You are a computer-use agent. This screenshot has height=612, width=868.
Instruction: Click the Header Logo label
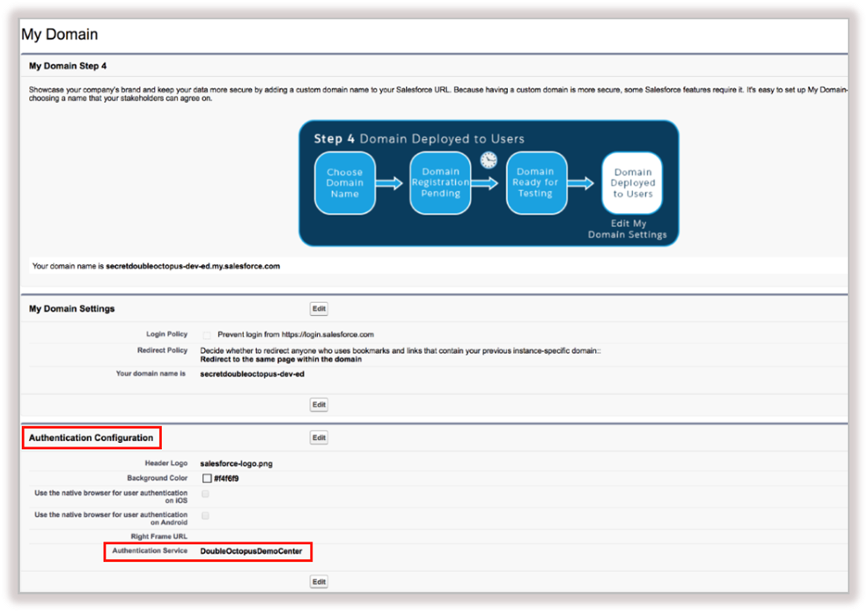166,463
